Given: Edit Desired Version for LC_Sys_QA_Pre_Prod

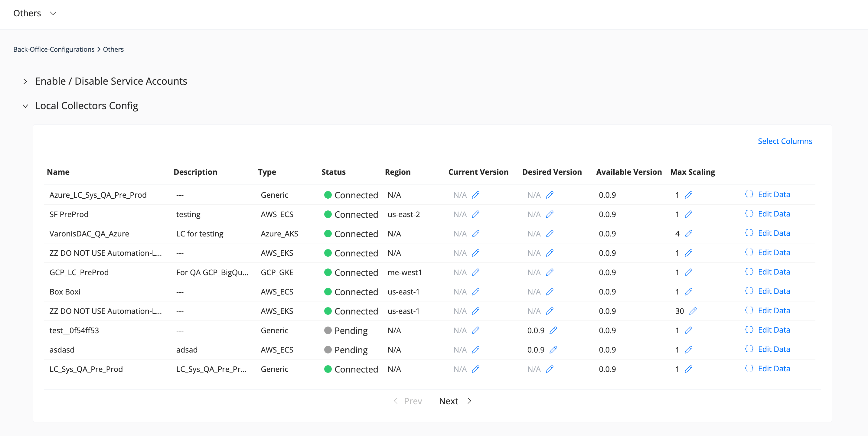Looking at the screenshot, I should (x=550, y=369).
